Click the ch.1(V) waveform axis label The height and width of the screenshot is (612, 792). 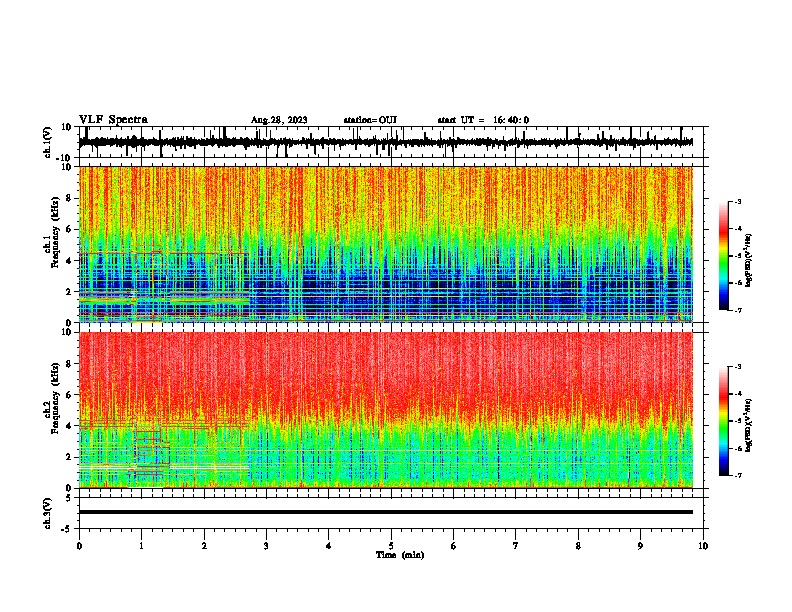pyautogui.click(x=48, y=142)
